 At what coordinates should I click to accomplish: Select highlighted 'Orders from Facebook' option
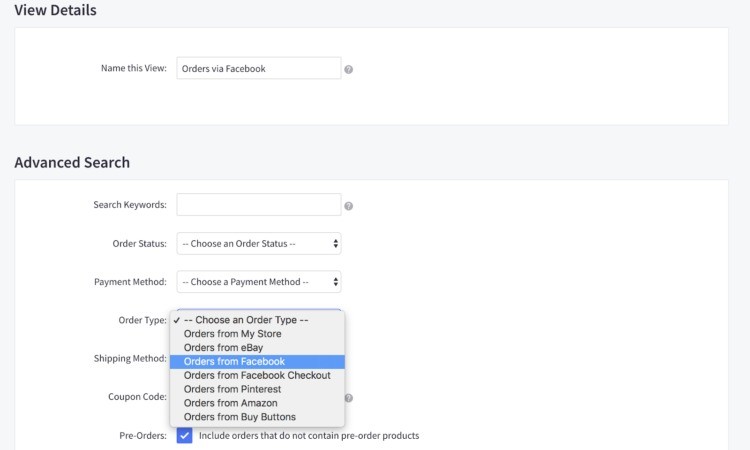(x=234, y=361)
